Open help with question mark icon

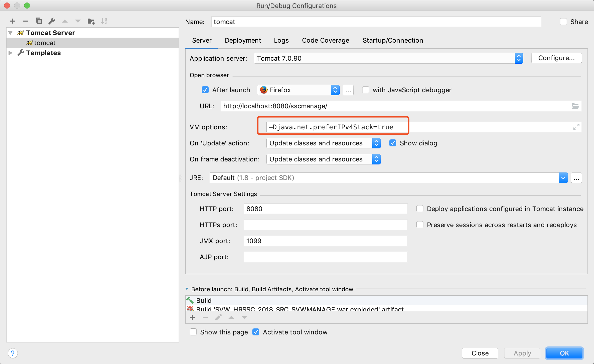coord(13,353)
